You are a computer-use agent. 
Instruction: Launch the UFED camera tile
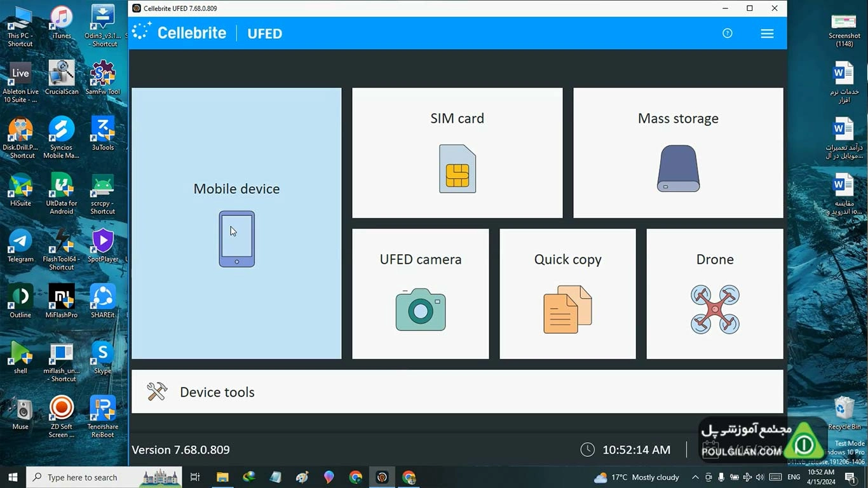click(x=421, y=294)
